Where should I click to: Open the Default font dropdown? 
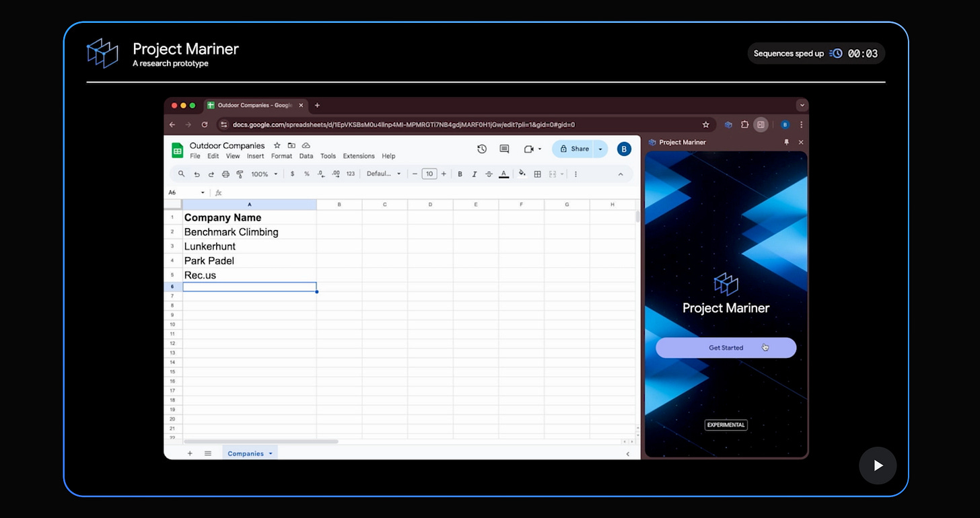tap(384, 174)
